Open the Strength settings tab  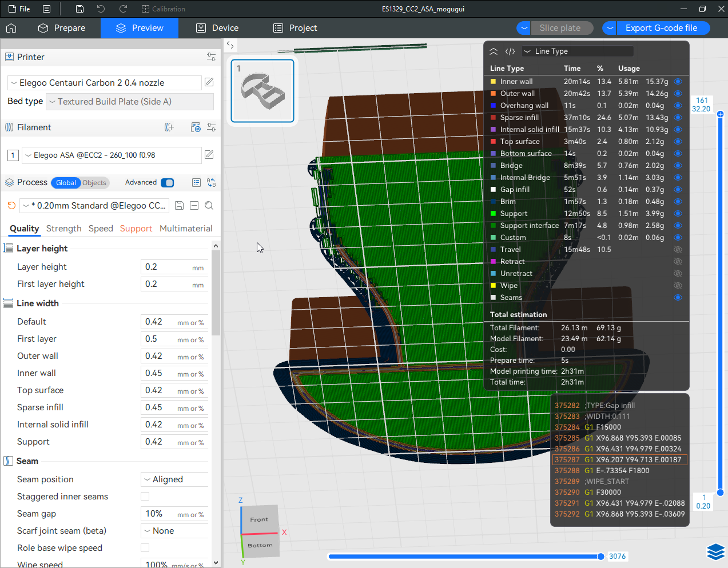pos(63,229)
